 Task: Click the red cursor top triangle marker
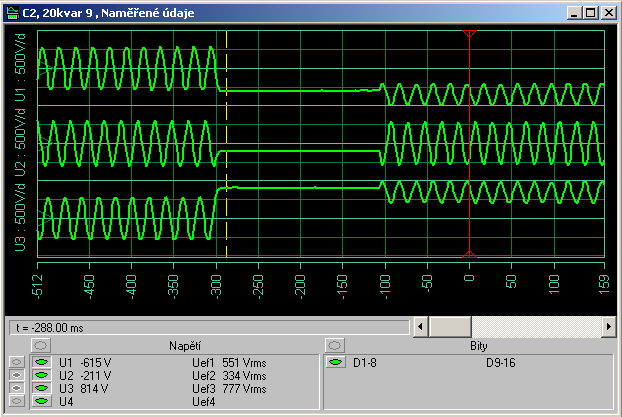pos(469,33)
